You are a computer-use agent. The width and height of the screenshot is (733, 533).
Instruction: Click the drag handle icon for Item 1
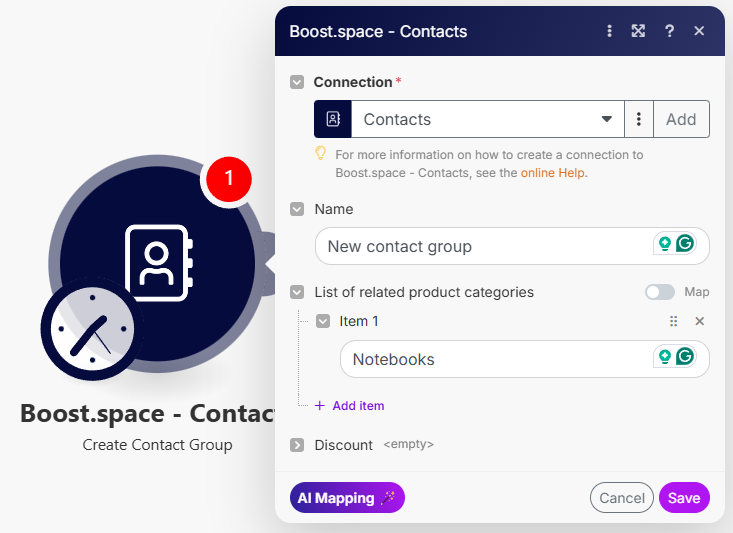[x=673, y=321]
